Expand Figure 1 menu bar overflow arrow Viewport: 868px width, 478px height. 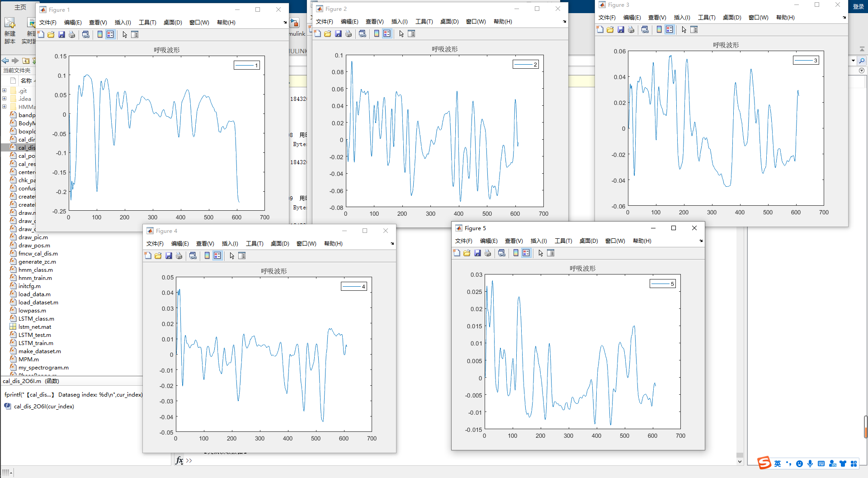click(285, 23)
